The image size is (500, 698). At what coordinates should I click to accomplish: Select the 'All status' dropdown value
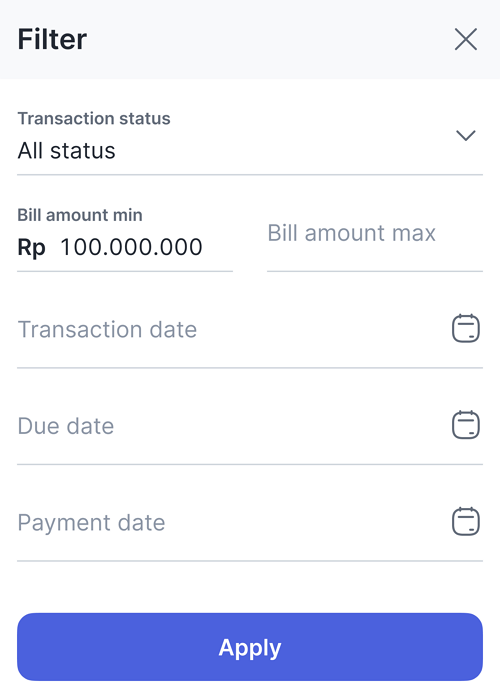pyautogui.click(x=66, y=150)
